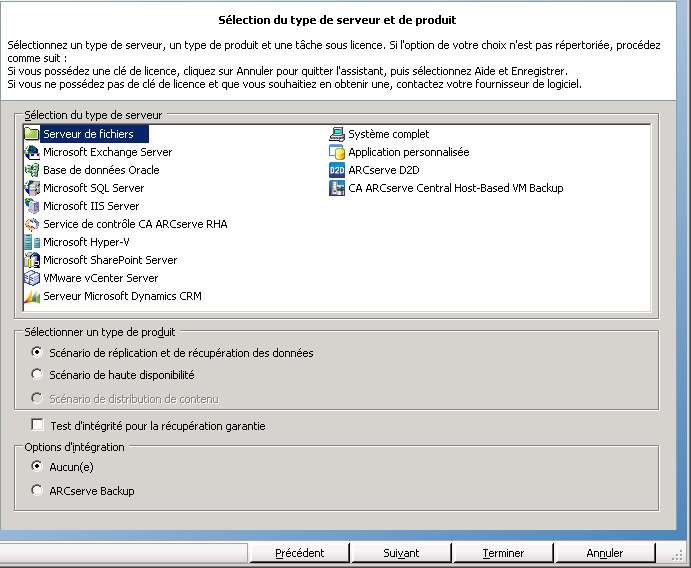Select the VMware vCenter Server label
This screenshot has width=691, height=568.
[x=100, y=278]
